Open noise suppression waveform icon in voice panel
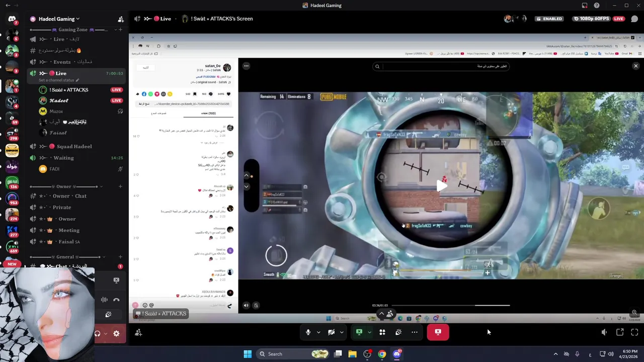 pyautogui.click(x=104, y=300)
